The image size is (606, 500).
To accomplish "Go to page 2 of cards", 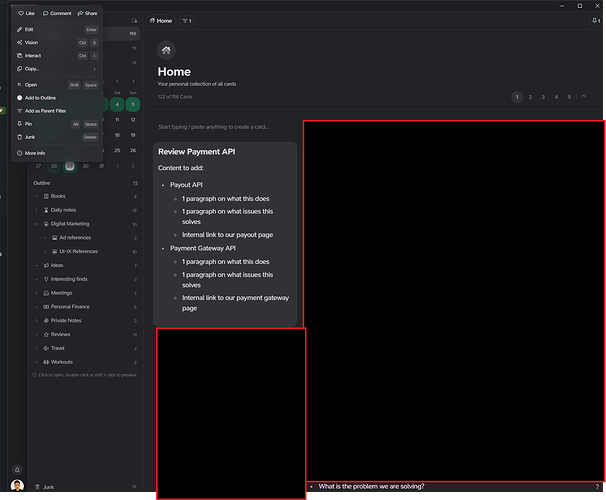I will [x=530, y=97].
